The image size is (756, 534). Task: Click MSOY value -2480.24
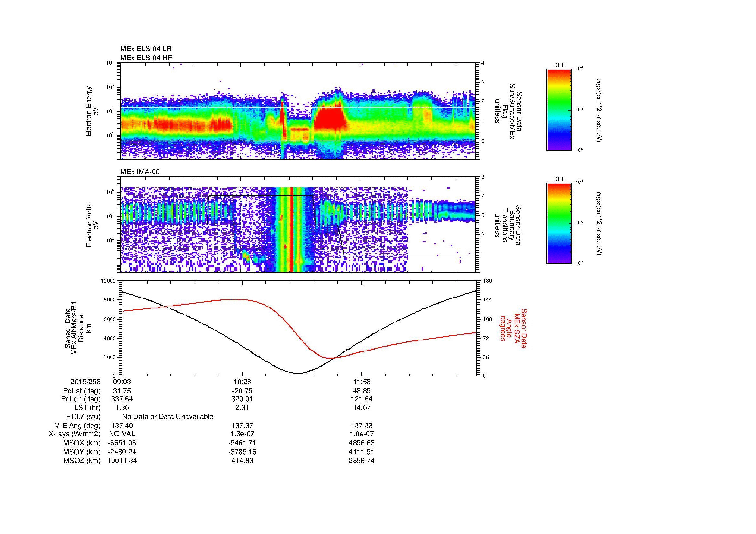(x=122, y=452)
